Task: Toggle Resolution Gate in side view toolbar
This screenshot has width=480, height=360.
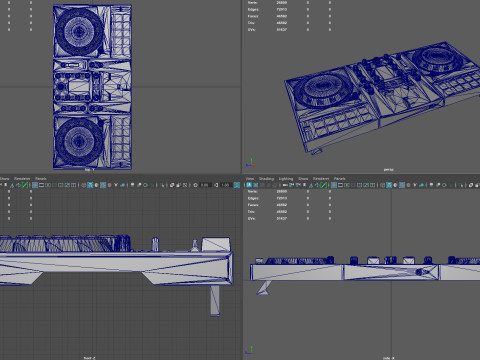Action: (x=347, y=185)
